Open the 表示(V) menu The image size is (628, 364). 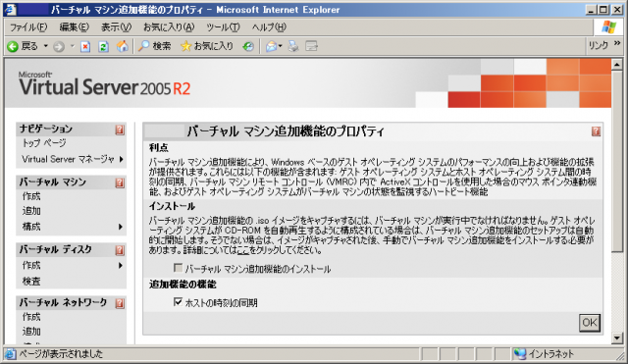(116, 27)
